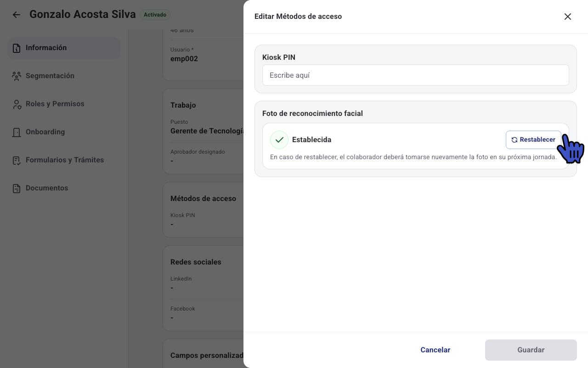588x368 pixels.
Task: Focus the Kiosk PIN input field
Action: [x=416, y=75]
